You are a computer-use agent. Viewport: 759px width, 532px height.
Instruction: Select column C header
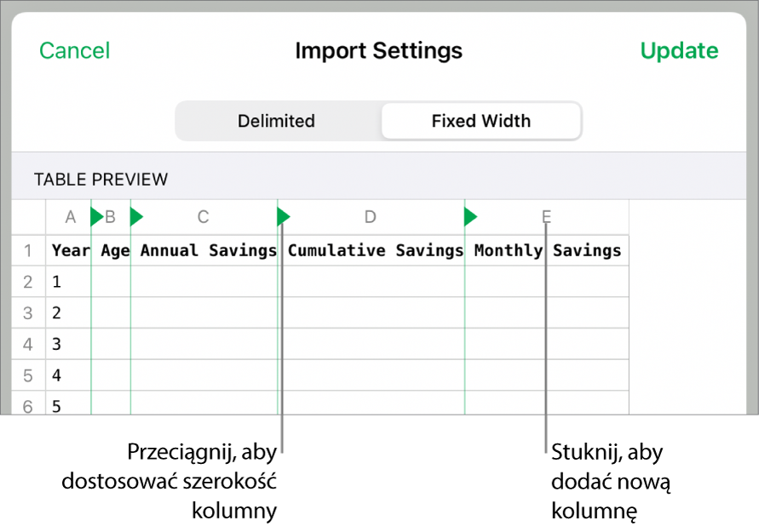coord(203,217)
